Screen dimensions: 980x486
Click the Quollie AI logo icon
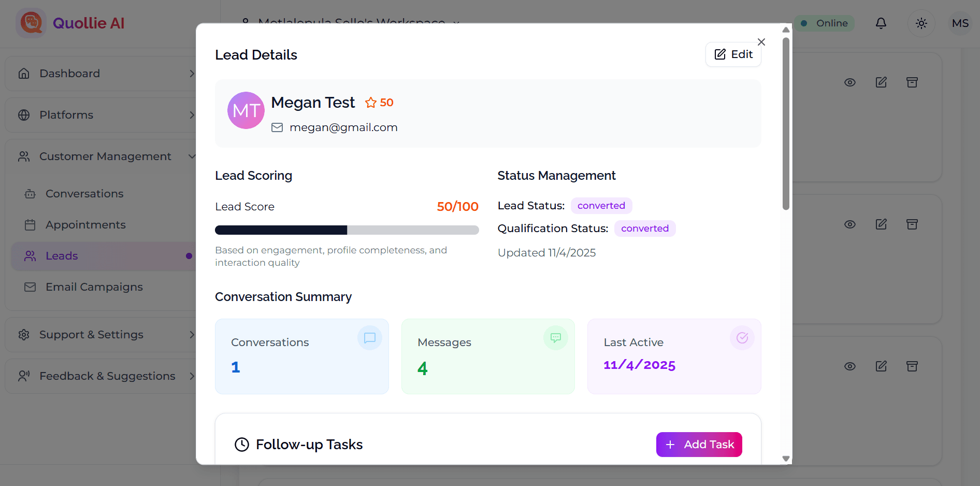pyautogui.click(x=31, y=23)
